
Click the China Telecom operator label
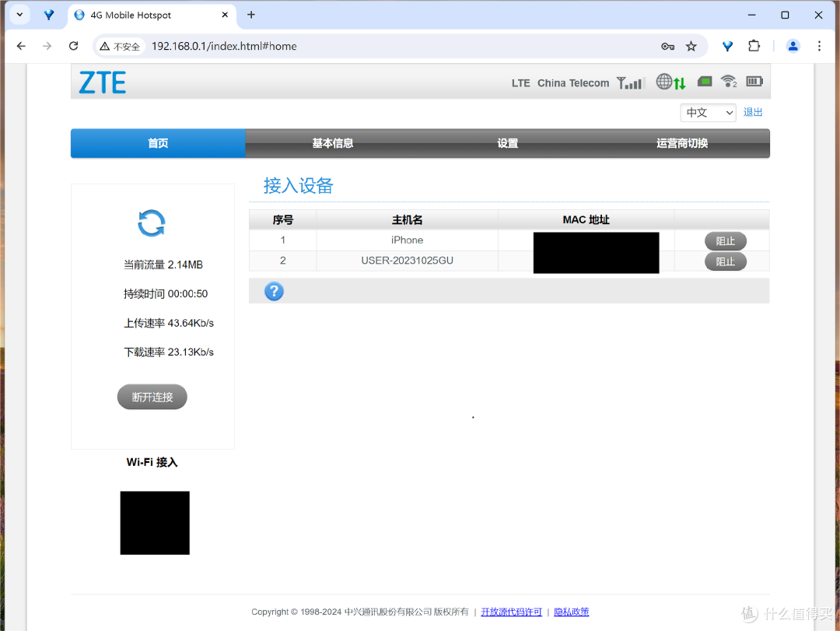click(x=573, y=83)
